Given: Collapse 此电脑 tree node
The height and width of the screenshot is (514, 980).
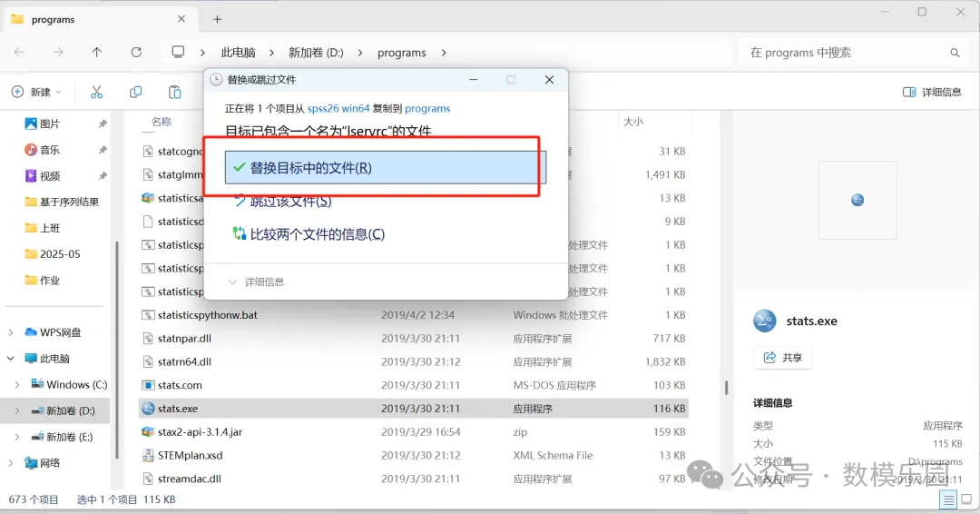Looking at the screenshot, I should (11, 359).
